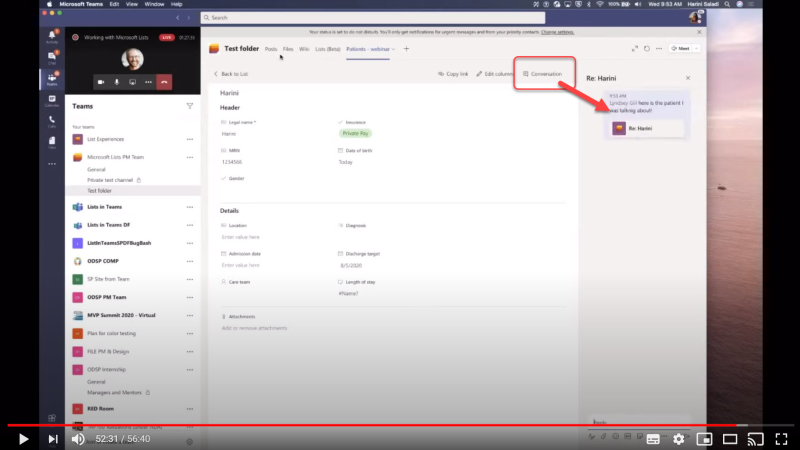Image resolution: width=800 pixels, height=450 pixels.
Task: Open more options for ODSP PM Team
Action: click(190, 297)
